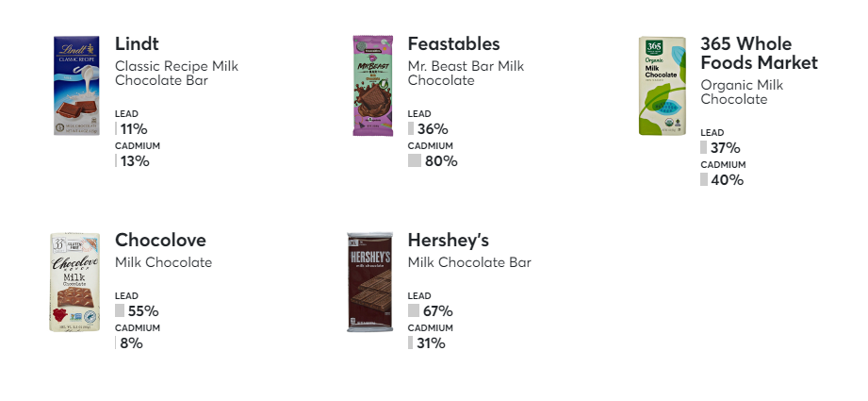Click the Organic Milk Chocolate description

tap(742, 92)
